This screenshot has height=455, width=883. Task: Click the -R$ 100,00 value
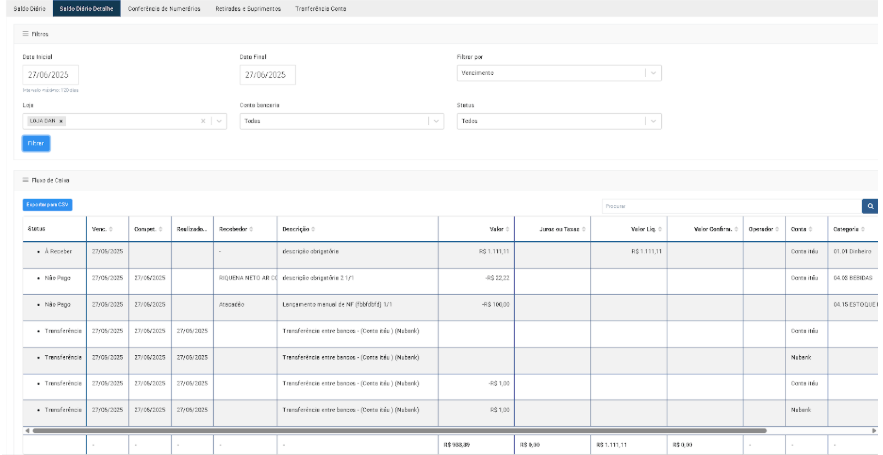pyautogui.click(x=496, y=304)
